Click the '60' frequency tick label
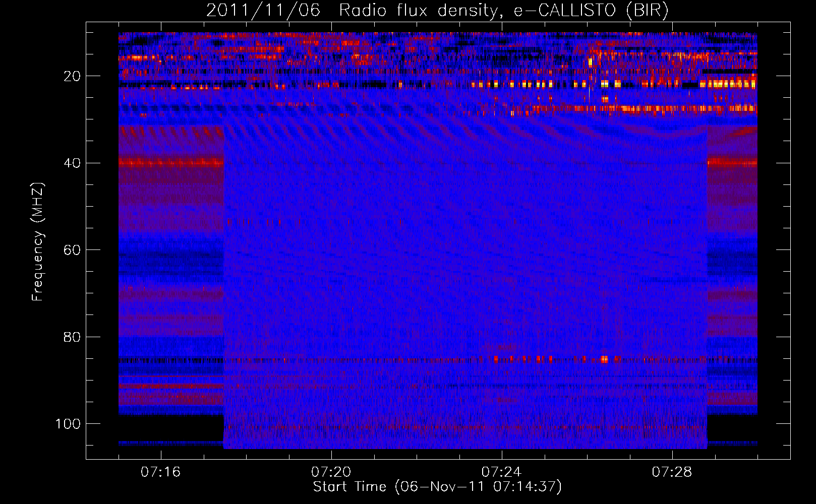This screenshot has height=504, width=816. tap(72, 250)
